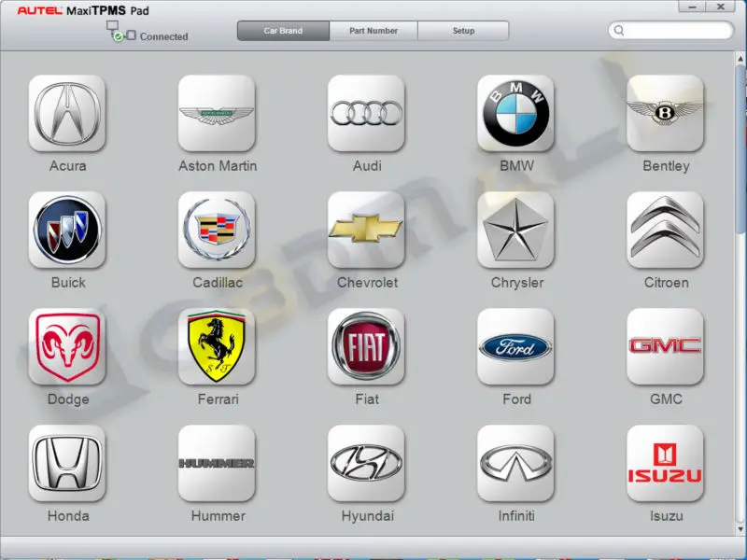Click the vertical scrollbar thumb
The height and width of the screenshot is (560, 747).
[x=740, y=148]
